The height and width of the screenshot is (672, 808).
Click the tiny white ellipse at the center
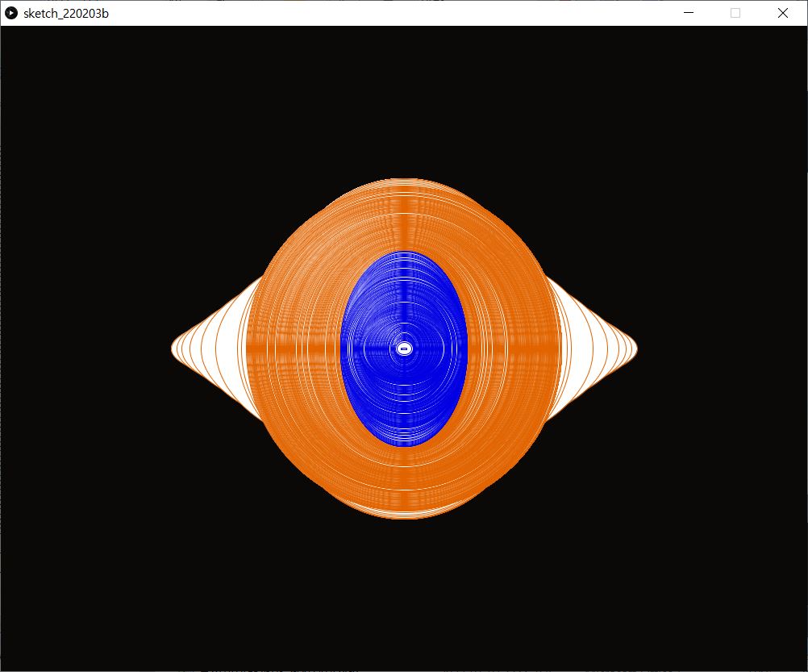pyautogui.click(x=404, y=349)
